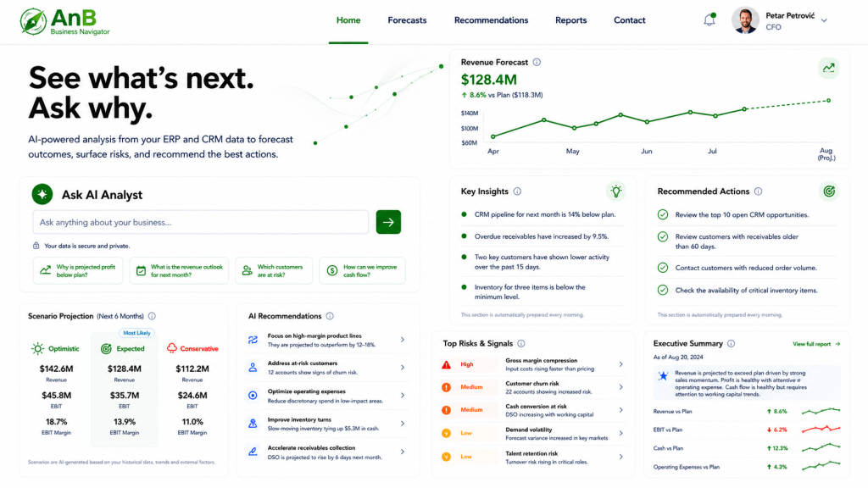The height and width of the screenshot is (488, 868).
Task: Click the high-margin product lines icon
Action: [253, 340]
